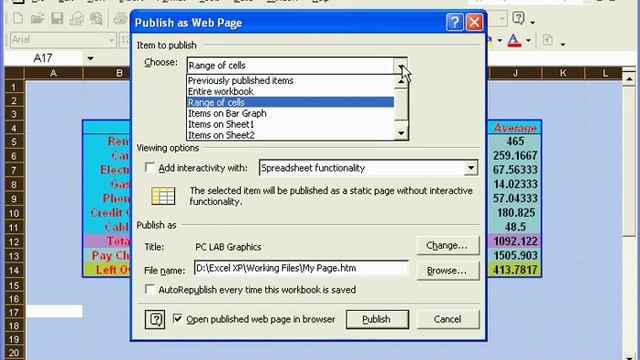
Task: Uncheck Open published web page in browser
Action: click(x=178, y=318)
